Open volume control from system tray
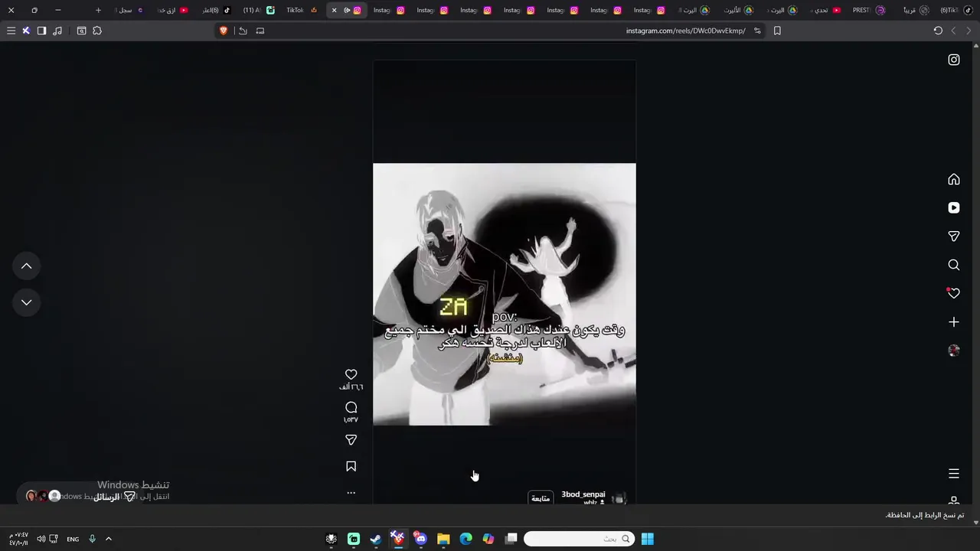The width and height of the screenshot is (980, 551). click(41, 539)
